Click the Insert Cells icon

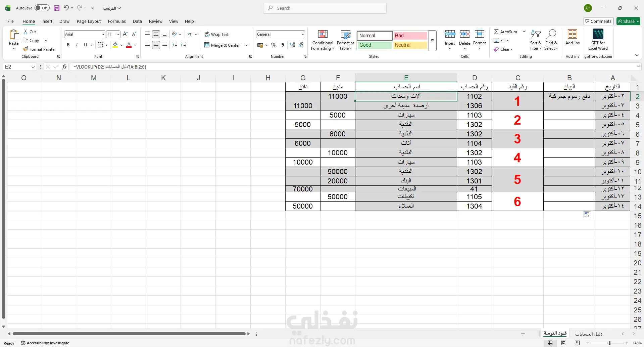click(450, 34)
